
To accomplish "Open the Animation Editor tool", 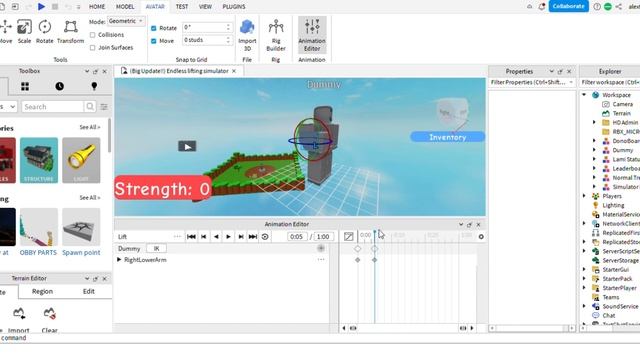I will click(312, 35).
